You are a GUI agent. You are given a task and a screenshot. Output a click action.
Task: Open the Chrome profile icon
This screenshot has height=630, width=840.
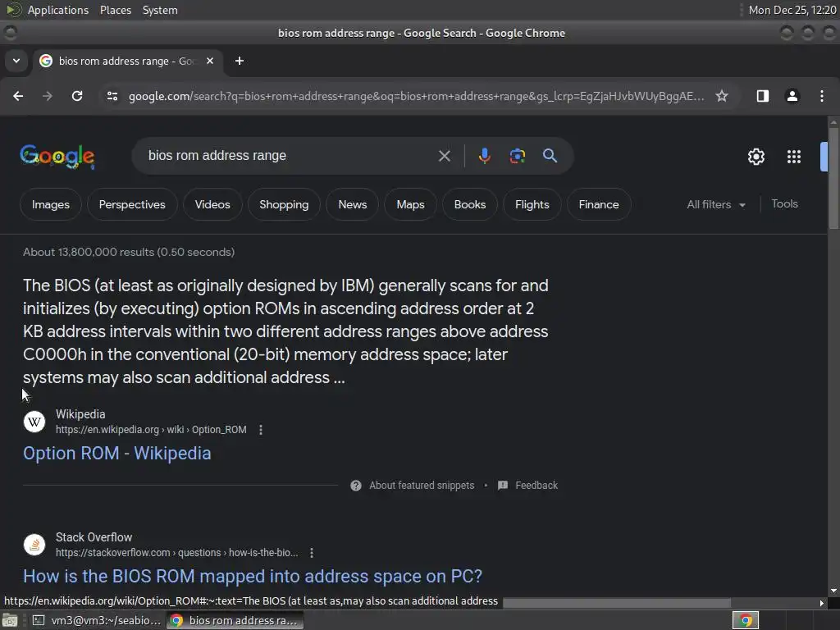[792, 96]
